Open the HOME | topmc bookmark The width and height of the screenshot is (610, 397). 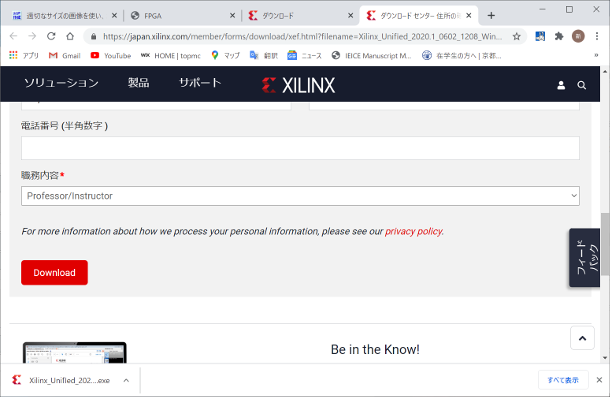[x=171, y=56]
